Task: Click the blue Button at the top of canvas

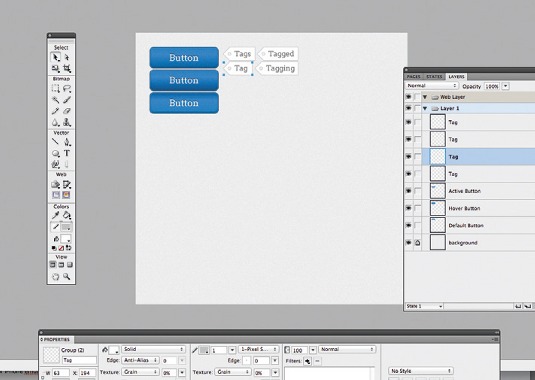Action: coord(184,58)
